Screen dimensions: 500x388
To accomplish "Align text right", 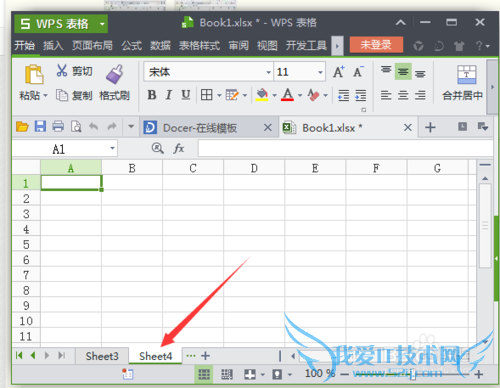I will pos(420,95).
